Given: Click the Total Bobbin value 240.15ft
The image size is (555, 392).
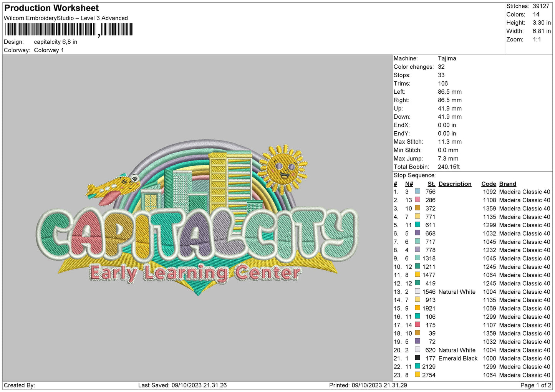Looking at the screenshot, I should tap(449, 167).
